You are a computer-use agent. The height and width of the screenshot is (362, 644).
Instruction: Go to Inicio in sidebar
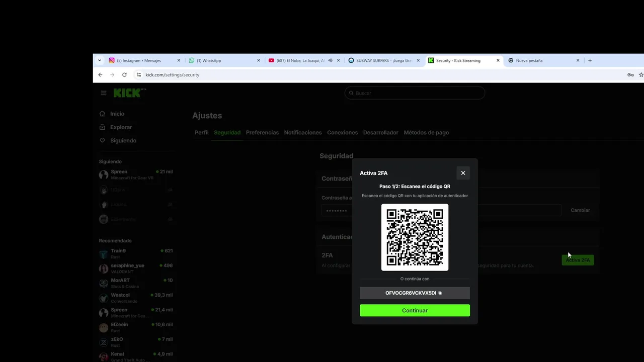[117, 114]
